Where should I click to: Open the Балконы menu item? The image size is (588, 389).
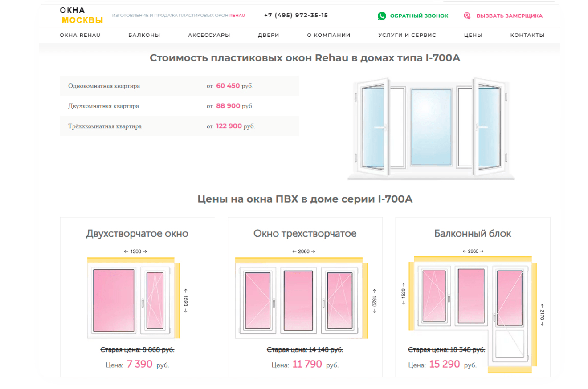[x=144, y=35]
